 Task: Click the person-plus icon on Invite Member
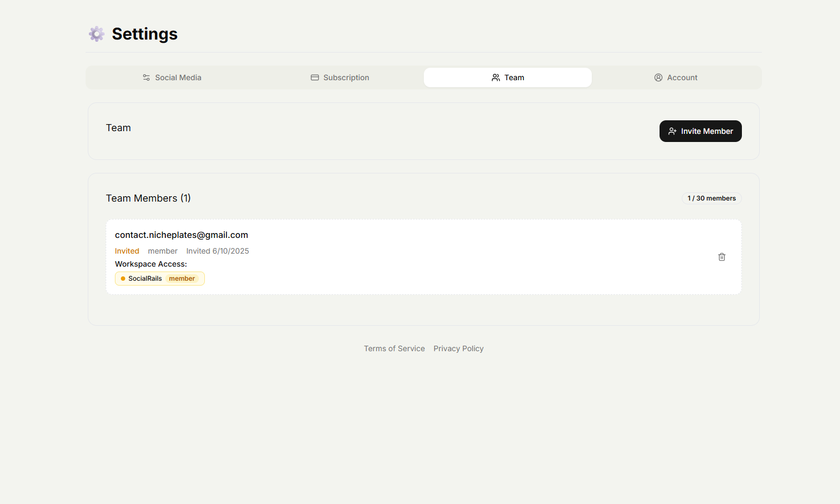point(673,131)
